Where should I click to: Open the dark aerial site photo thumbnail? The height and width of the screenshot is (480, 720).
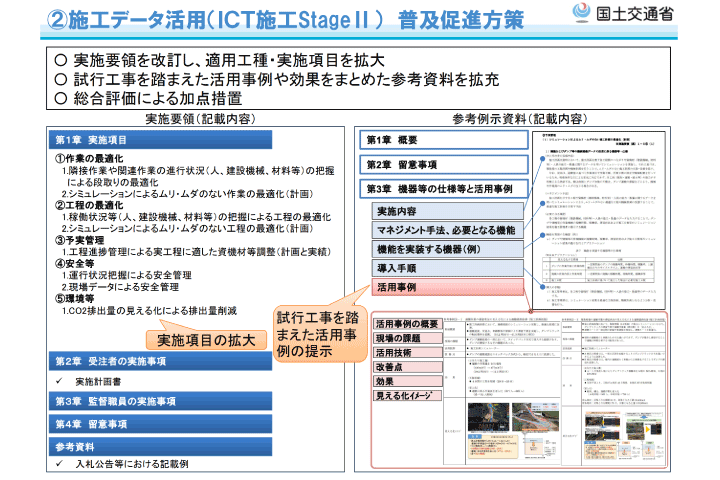click(x=489, y=417)
